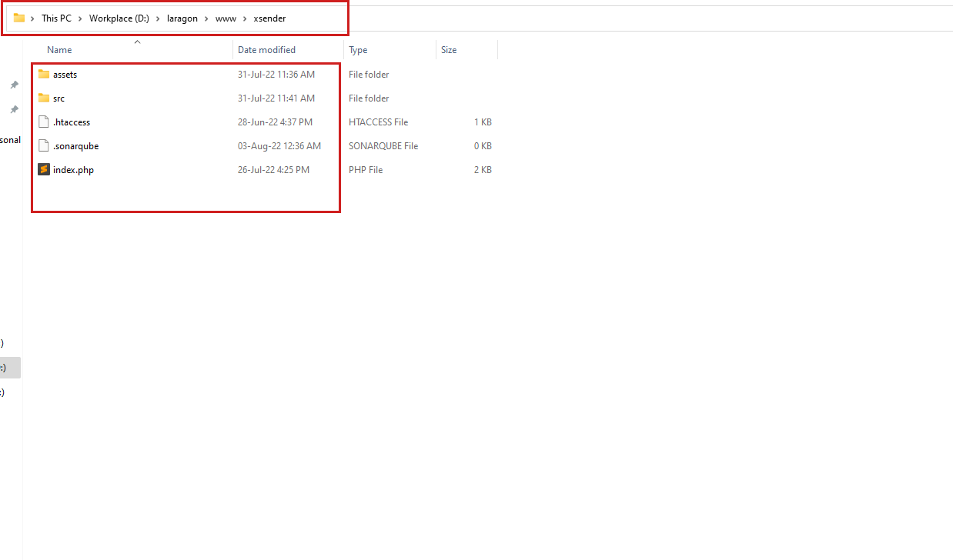Screen dimensions: 953x560
Task: Click the src folder icon
Action: (x=44, y=98)
